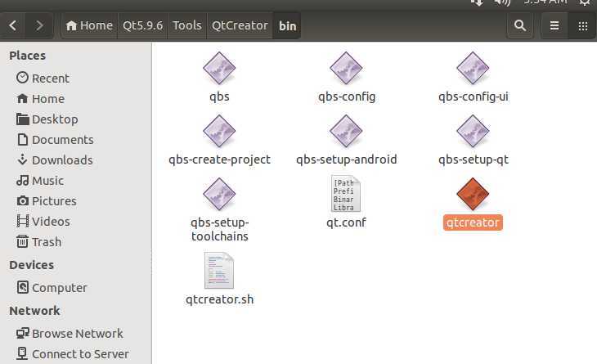The width and height of the screenshot is (597, 364).
Task: Go to QtCreator in the path bar
Action: (x=240, y=25)
